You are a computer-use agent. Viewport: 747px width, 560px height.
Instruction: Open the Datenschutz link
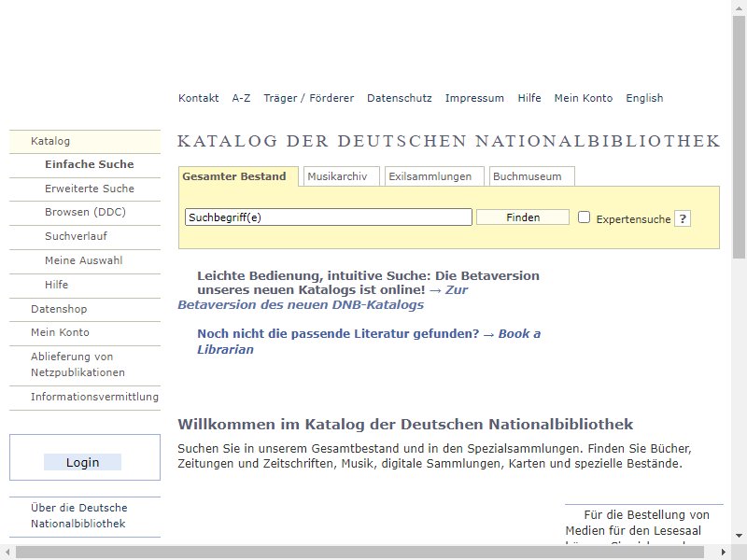tap(400, 98)
